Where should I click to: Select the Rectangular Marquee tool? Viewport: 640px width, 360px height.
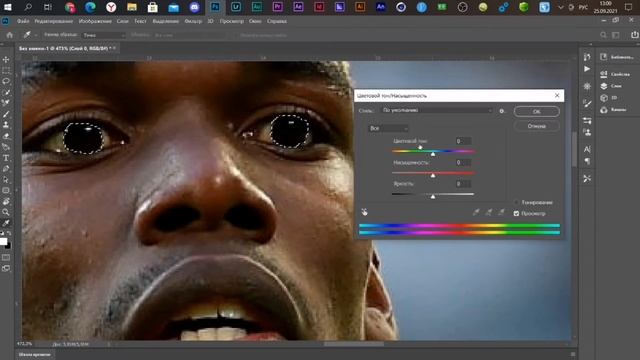tap(6, 70)
